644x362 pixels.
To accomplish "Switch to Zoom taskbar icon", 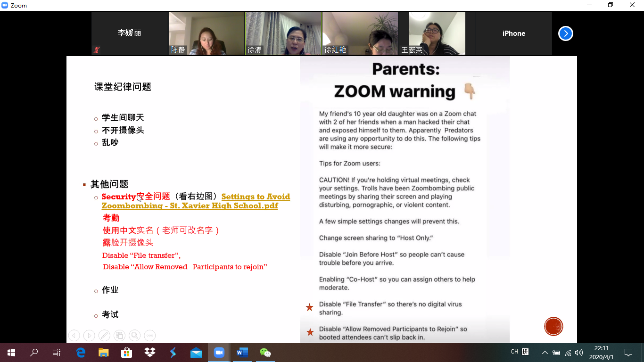I will [x=219, y=352].
